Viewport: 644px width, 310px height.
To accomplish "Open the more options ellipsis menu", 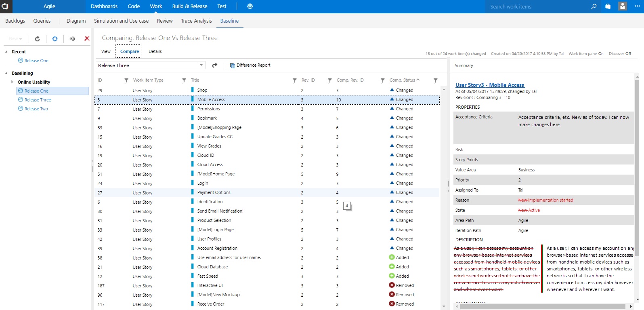I will click(637, 6).
